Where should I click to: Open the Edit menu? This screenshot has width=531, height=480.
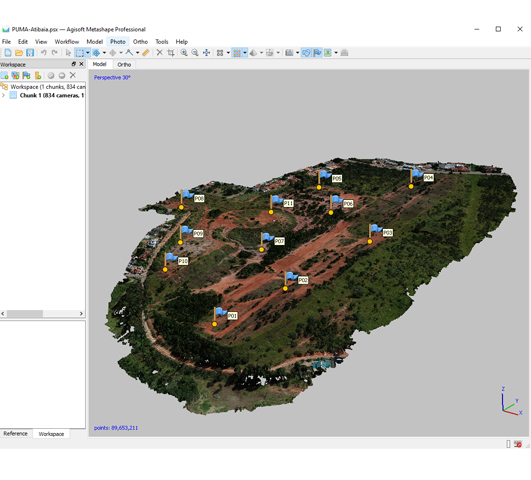pyautogui.click(x=23, y=42)
